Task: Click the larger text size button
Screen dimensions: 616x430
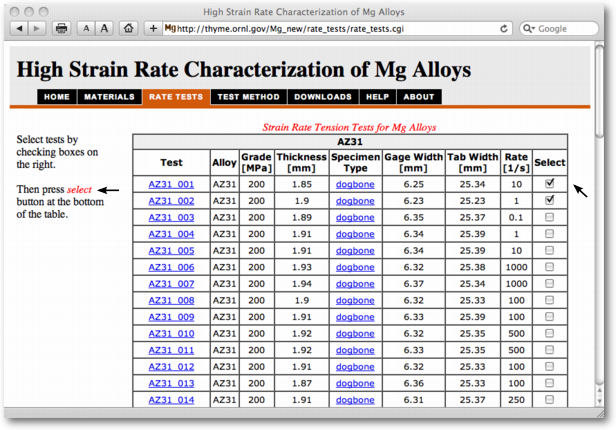Action: [x=105, y=29]
